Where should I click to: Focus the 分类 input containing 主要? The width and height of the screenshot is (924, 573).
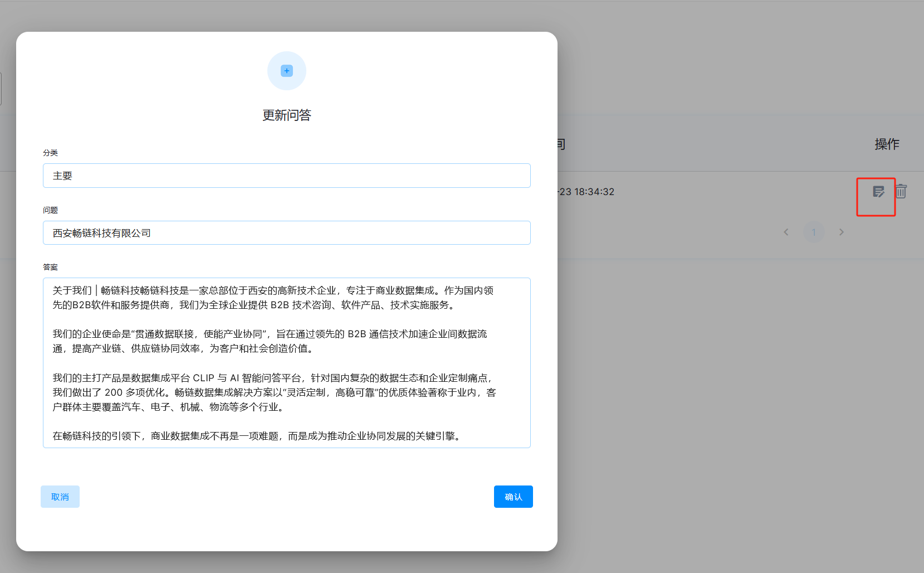click(x=286, y=176)
